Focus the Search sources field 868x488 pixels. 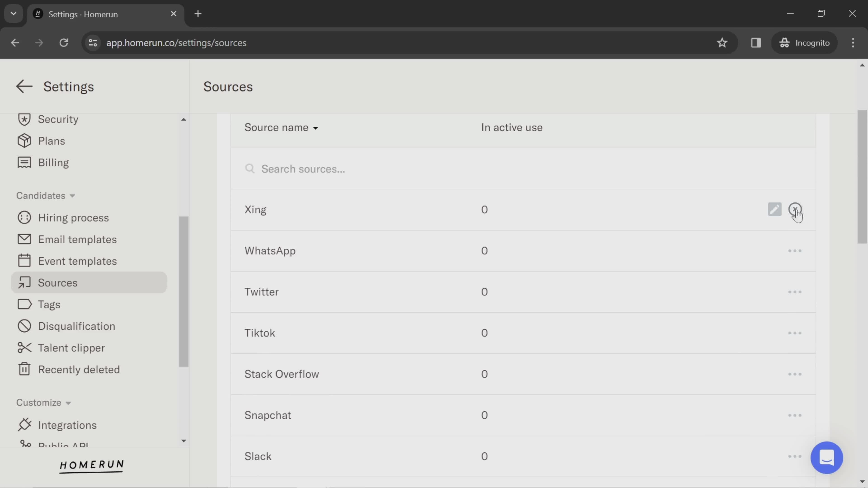(x=523, y=168)
